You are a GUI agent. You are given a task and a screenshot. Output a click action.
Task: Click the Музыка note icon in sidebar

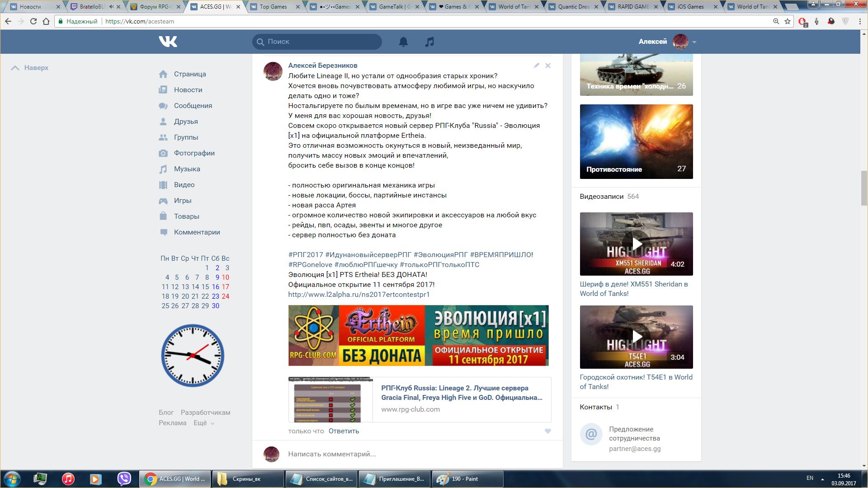[163, 169]
